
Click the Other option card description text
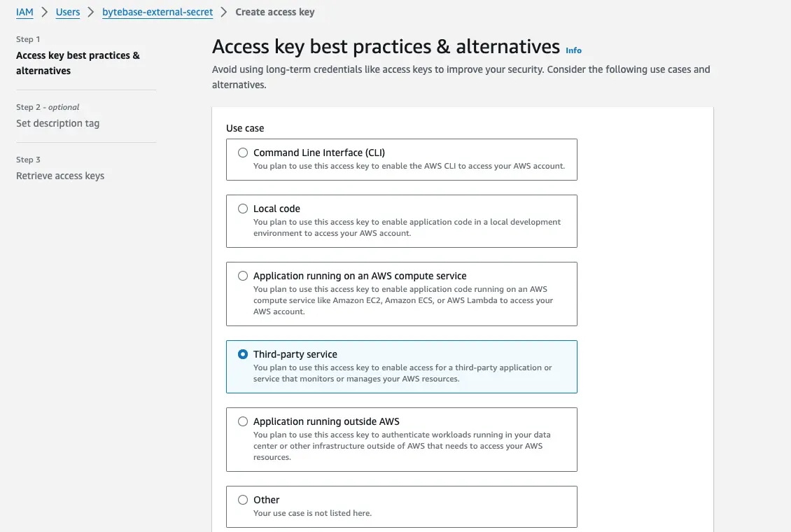pos(312,513)
